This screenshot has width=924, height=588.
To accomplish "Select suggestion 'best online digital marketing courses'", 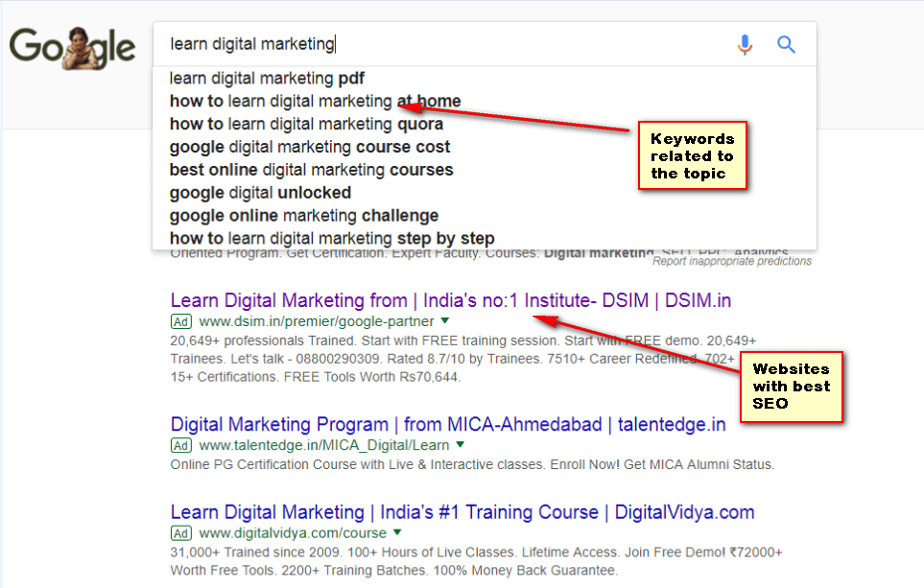I will coord(311,170).
